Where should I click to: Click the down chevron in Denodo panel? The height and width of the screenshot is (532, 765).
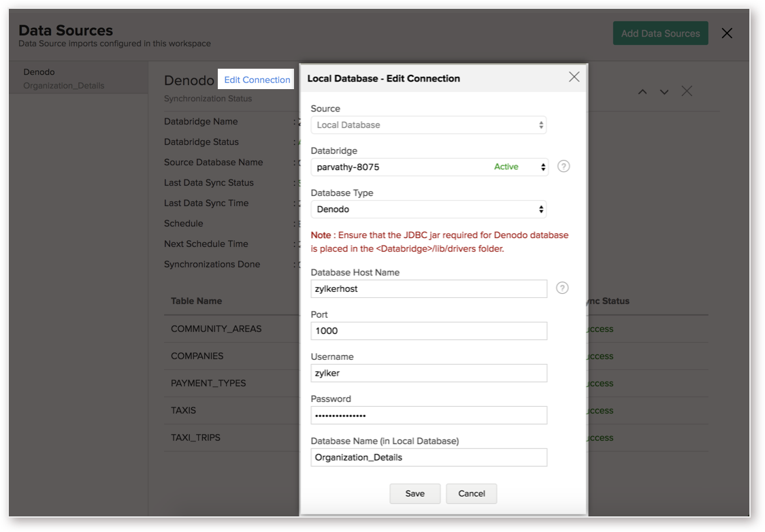[664, 92]
